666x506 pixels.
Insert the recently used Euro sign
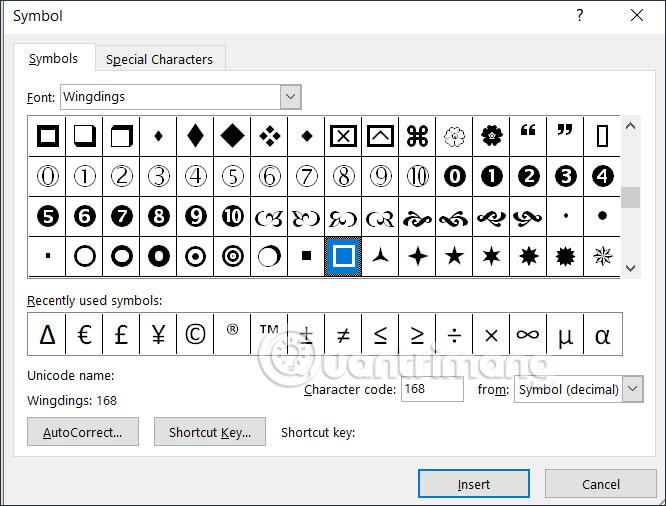pyautogui.click(x=84, y=334)
